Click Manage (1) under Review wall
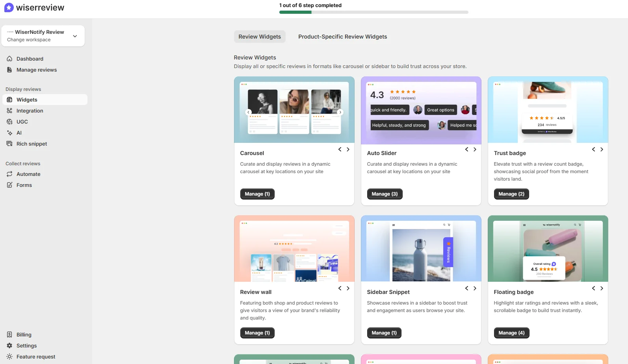 (x=257, y=333)
